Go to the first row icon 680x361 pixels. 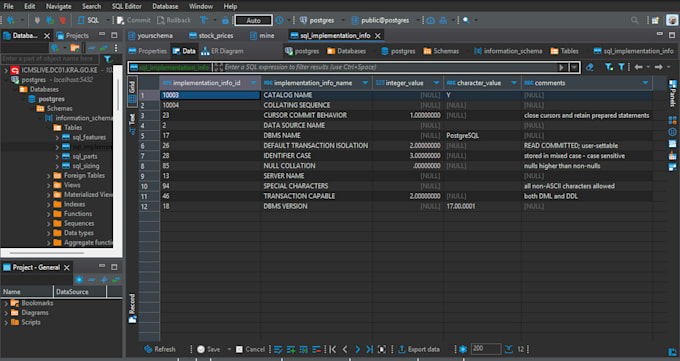333,349
